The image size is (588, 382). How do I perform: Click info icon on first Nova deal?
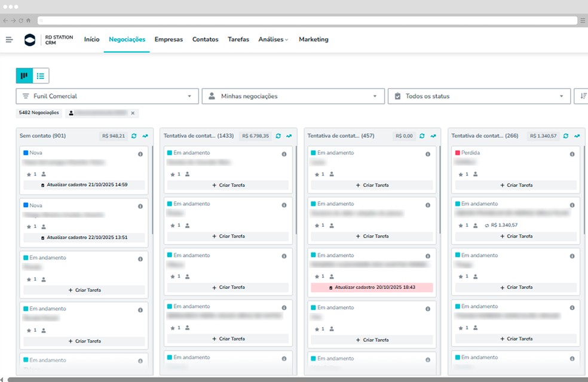(140, 154)
